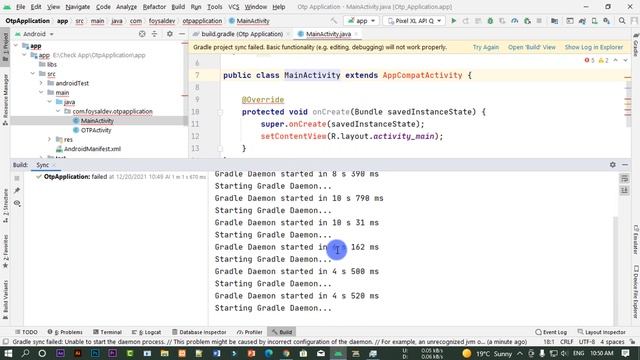The image size is (640, 360).
Task: Switch to build.gradle (Otp Application) tab
Action: tap(242, 34)
